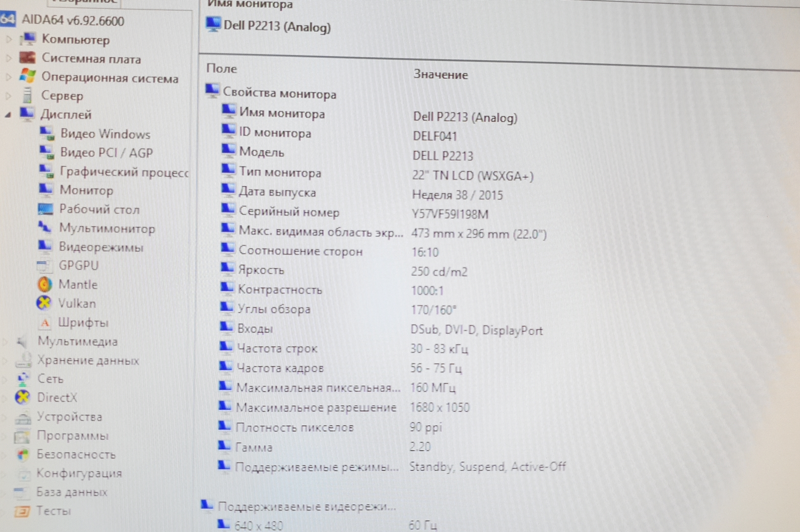Click the Сервер tree icon
This screenshot has width=800, height=532.
(28, 95)
